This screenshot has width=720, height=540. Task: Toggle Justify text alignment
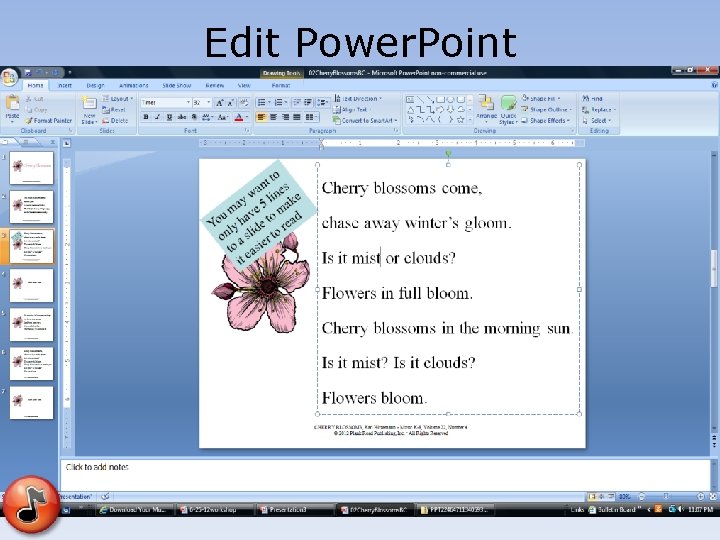[297, 117]
